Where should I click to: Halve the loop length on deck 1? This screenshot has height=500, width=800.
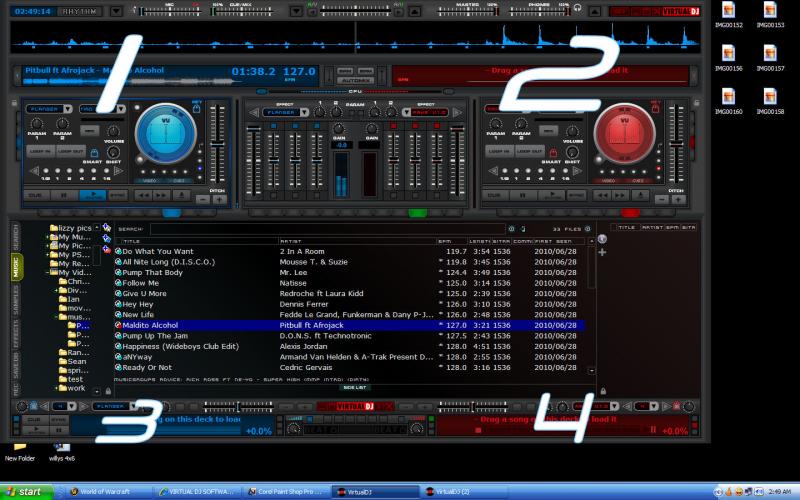(34, 171)
